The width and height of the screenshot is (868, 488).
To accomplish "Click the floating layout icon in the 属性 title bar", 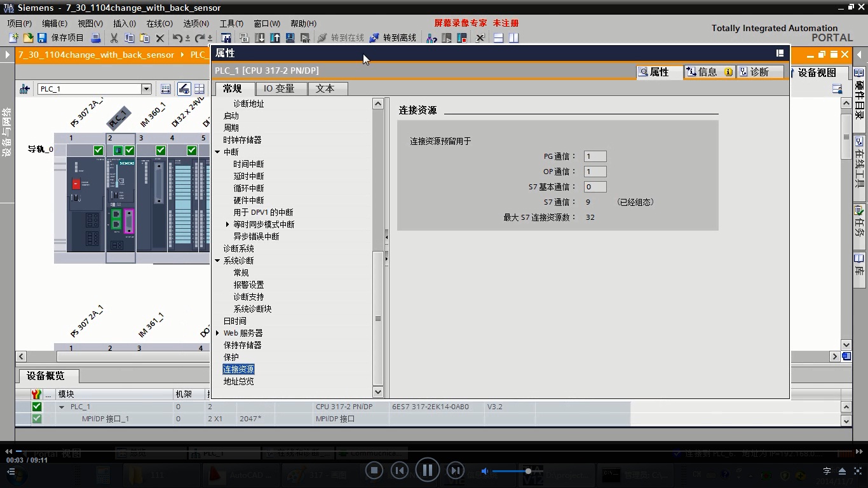I will 780,53.
